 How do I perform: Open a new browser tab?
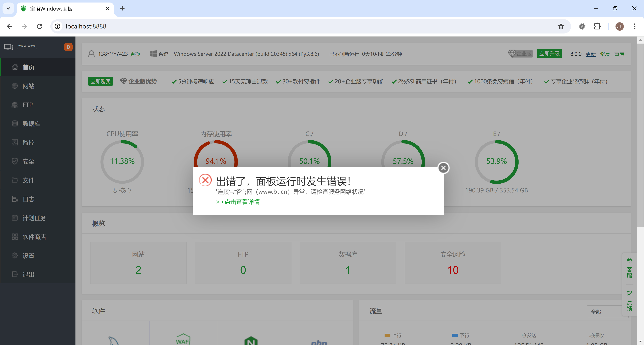point(122,9)
